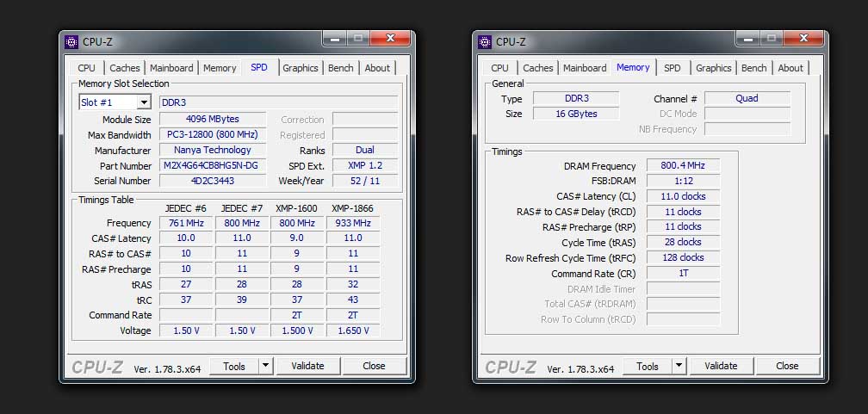Select Mainboard tab in right window
Image resolution: width=868 pixels, height=414 pixels.
point(586,68)
